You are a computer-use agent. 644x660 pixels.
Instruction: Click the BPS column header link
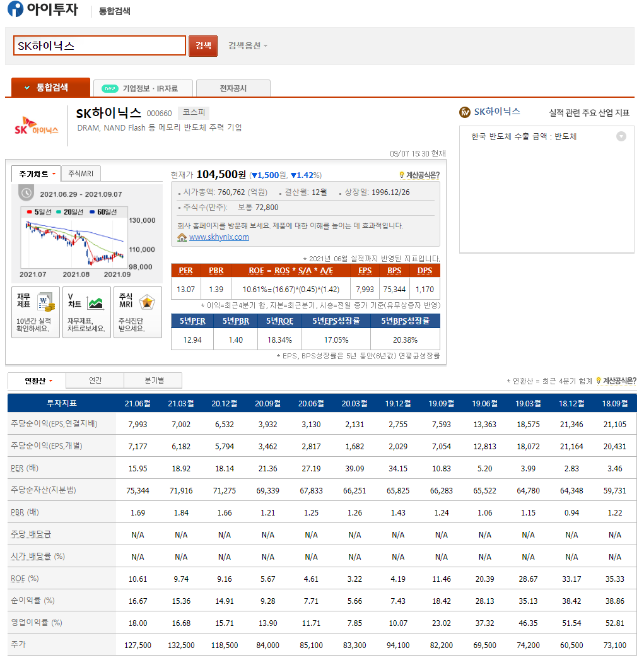coord(394,271)
